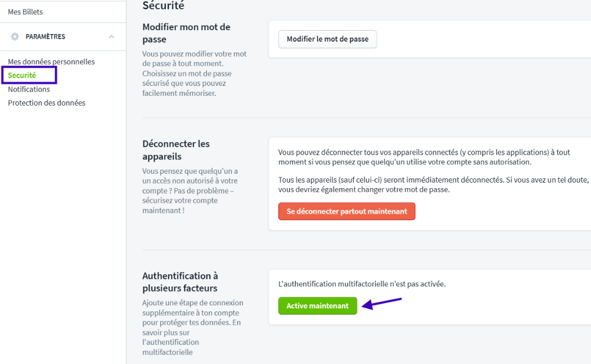The image size is (591, 364).
Task: Click the Sécurité page heading
Action: tap(163, 6)
